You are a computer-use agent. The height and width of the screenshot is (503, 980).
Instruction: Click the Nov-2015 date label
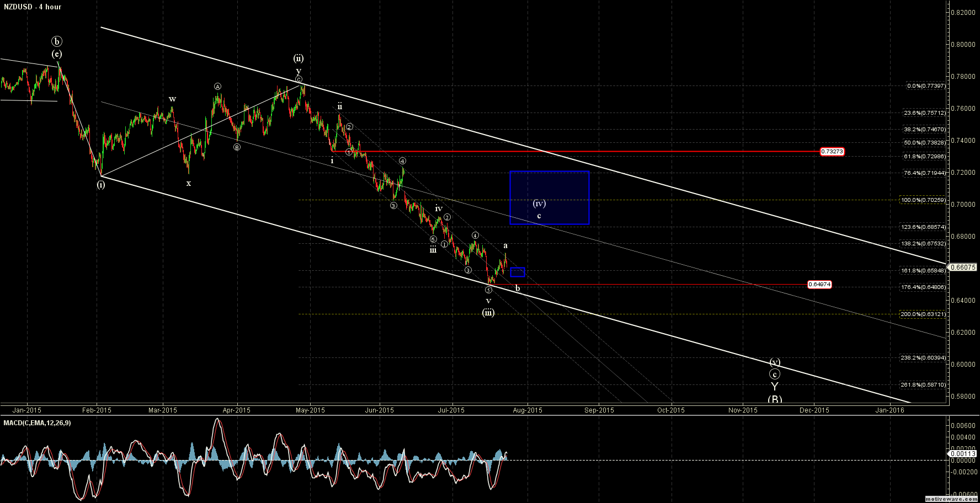pyautogui.click(x=743, y=410)
